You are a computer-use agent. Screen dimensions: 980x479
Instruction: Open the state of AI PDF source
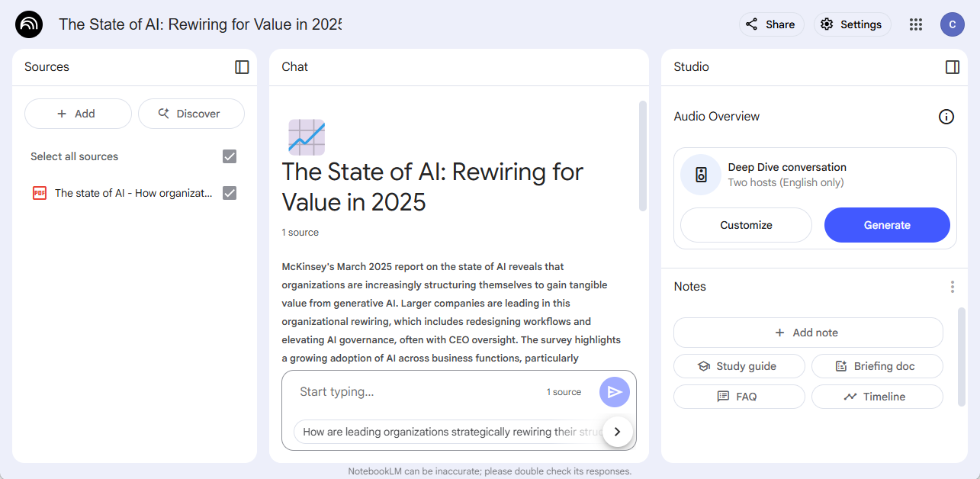point(133,193)
